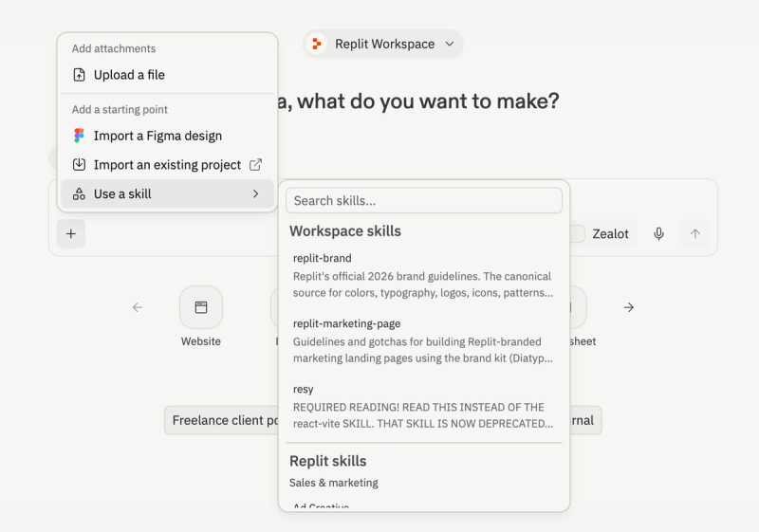Viewport: 759px width, 532px height.
Task: Select the Website template icon
Action: click(x=201, y=307)
